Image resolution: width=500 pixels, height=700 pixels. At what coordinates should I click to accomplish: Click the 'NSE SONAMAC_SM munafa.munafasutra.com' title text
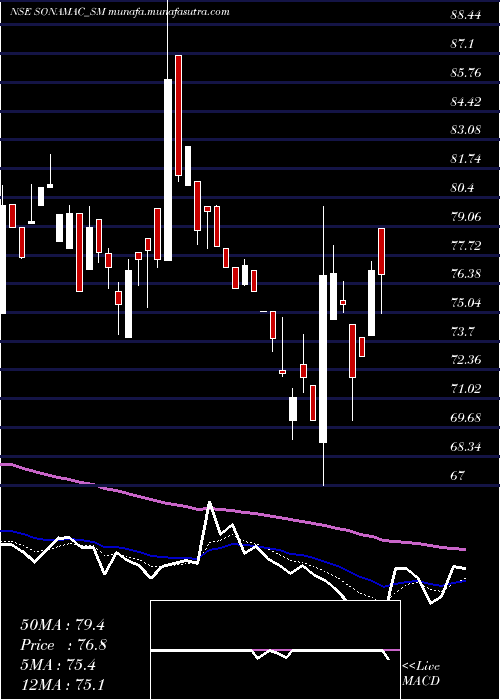120,12
